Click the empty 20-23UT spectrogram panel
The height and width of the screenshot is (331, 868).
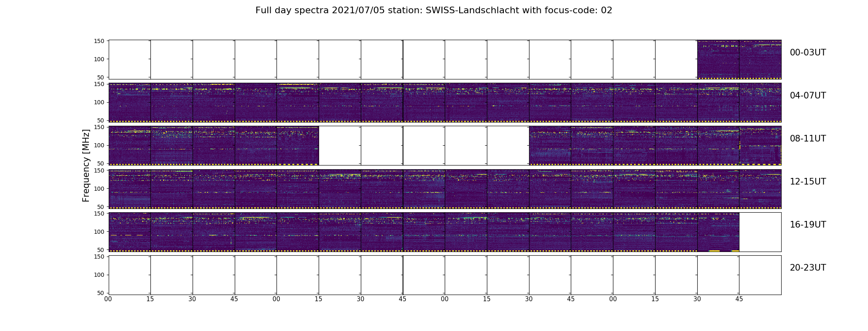(x=445, y=275)
